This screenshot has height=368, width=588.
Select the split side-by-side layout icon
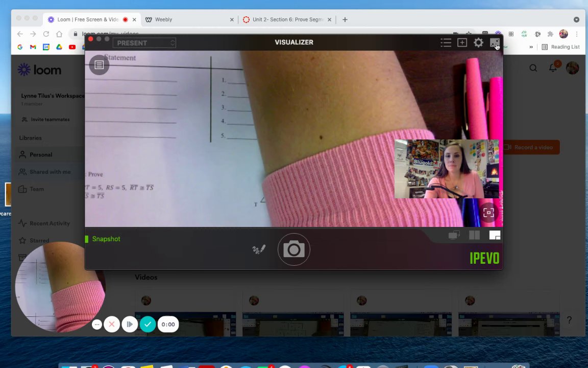474,236
